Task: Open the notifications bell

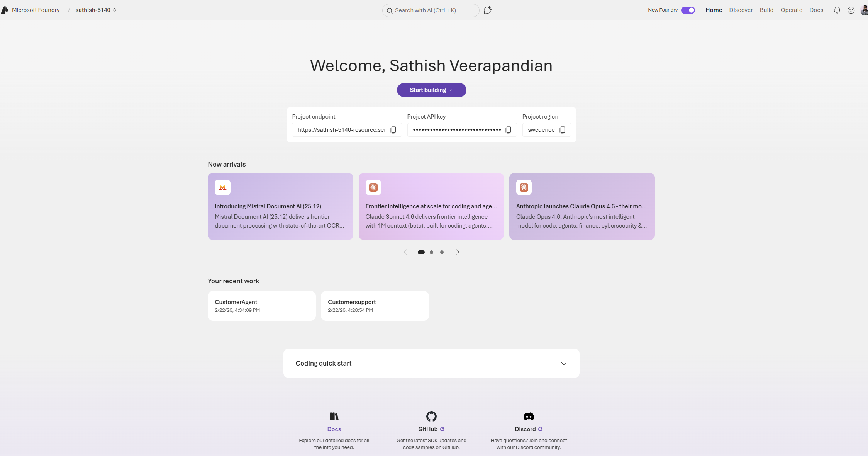Action: coord(837,10)
